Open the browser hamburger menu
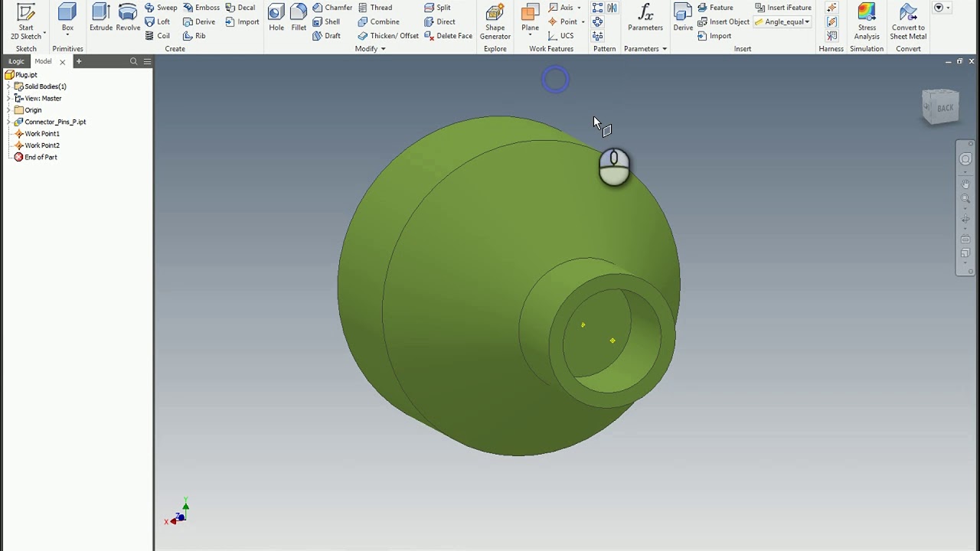This screenshot has width=980, height=551. (x=147, y=61)
